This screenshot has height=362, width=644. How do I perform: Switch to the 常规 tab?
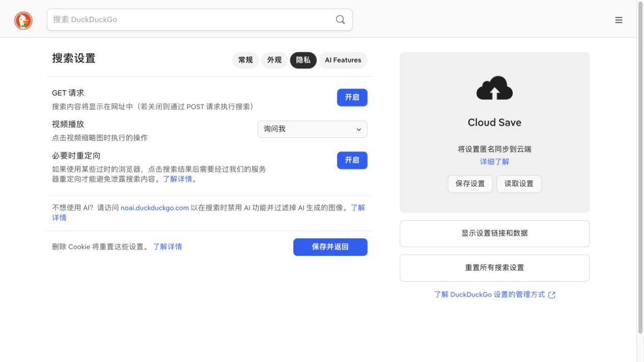245,60
